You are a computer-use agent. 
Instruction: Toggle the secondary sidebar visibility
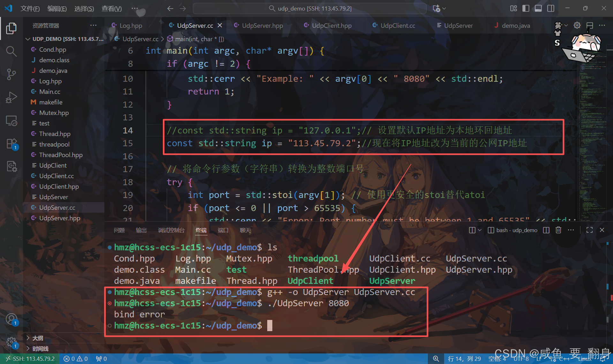tap(551, 8)
